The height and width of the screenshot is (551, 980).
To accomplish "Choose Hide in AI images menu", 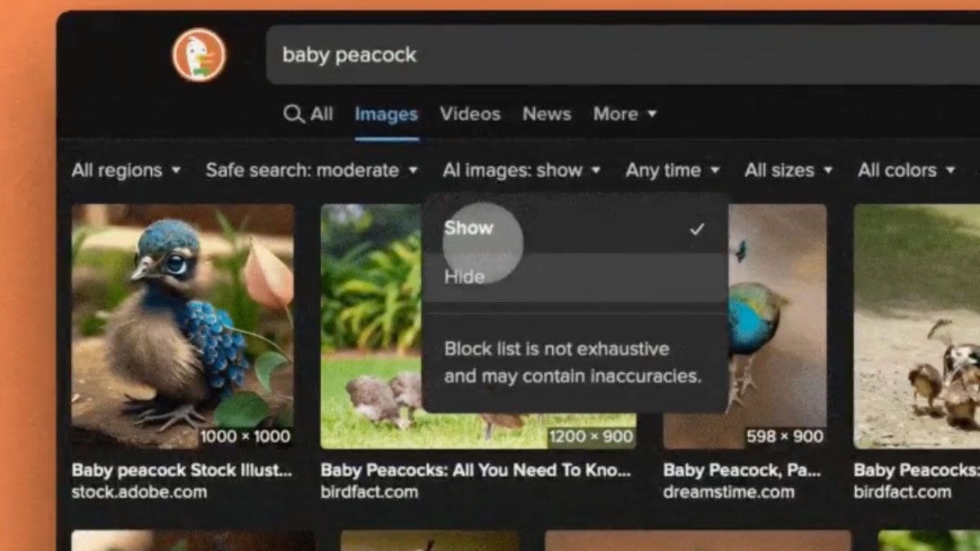I will click(575, 277).
